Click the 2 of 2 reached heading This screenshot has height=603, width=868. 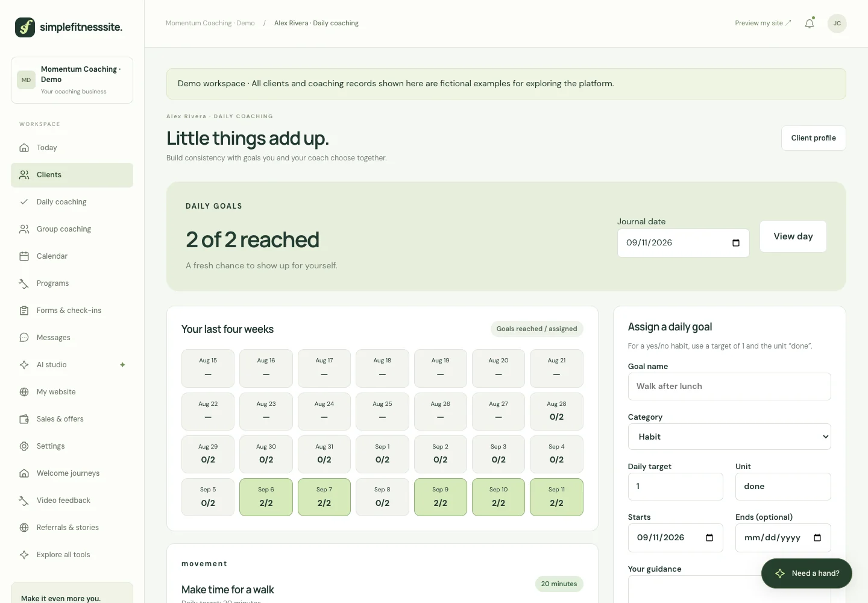pos(253,240)
